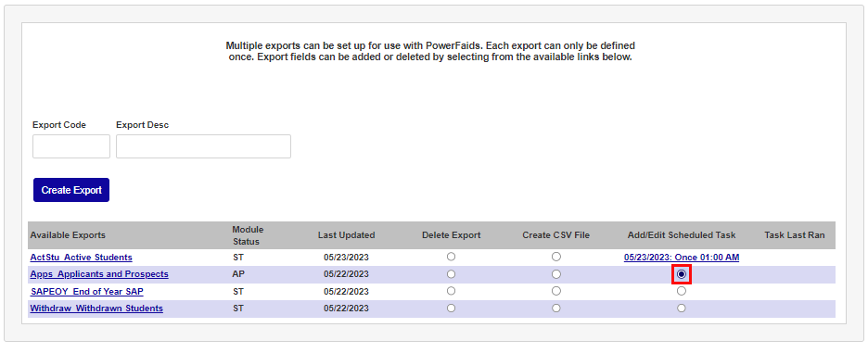Click the Export Desc input field
Image resolution: width=868 pixels, height=353 pixels.
[x=203, y=146]
